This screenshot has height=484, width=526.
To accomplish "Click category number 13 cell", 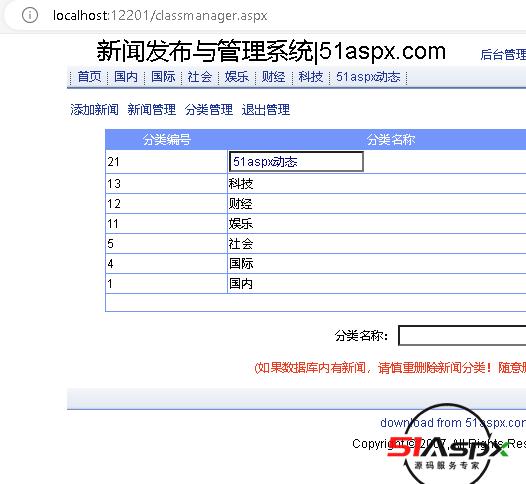I will 166,183.
